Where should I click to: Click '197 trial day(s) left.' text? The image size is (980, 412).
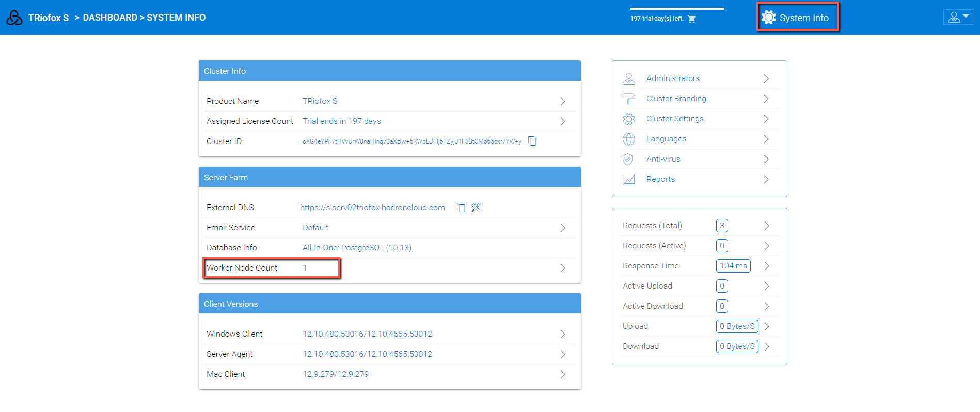click(x=656, y=19)
